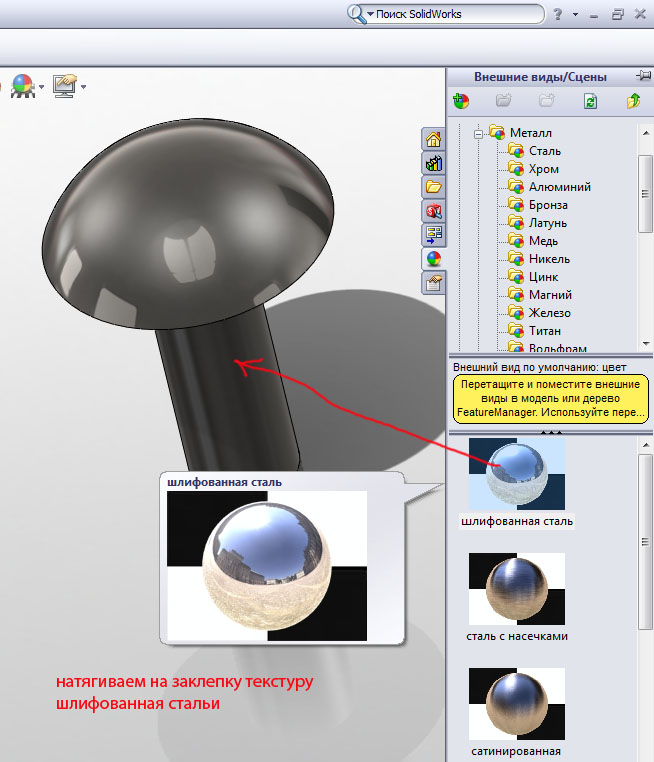The height and width of the screenshot is (762, 654).
Task: Open the Design Library tab
Action: (434, 163)
